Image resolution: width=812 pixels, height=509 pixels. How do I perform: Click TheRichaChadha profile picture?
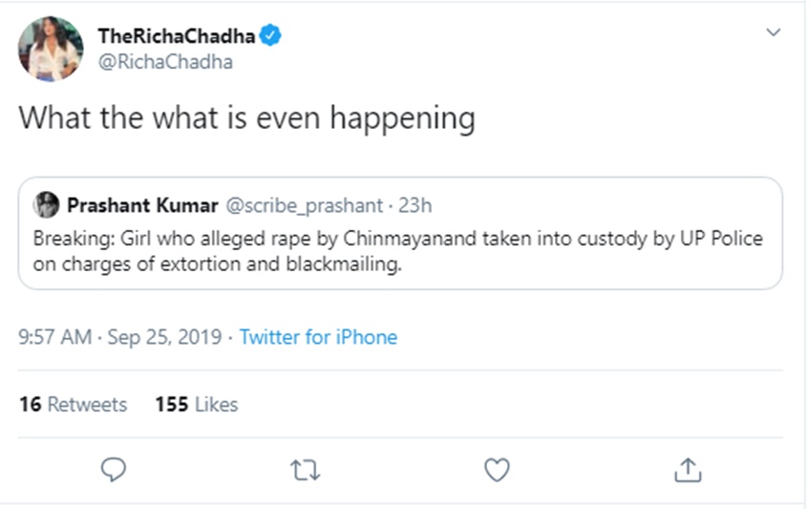[51, 49]
